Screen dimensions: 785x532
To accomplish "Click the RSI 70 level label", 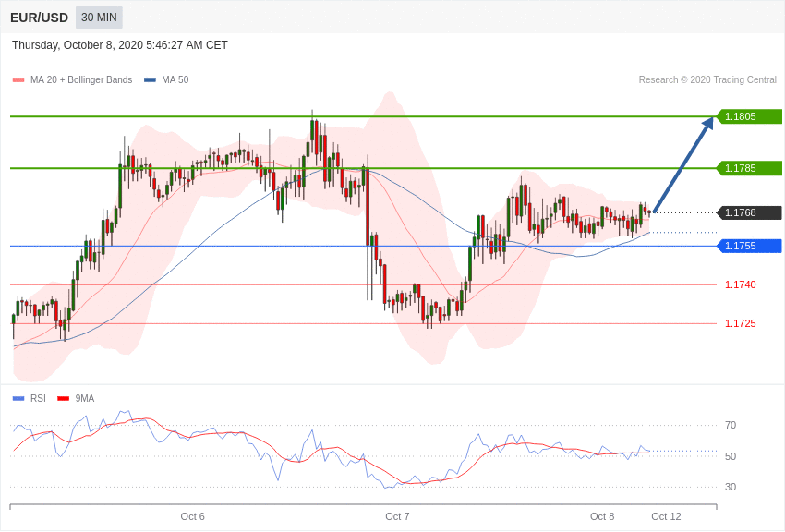I will pos(731,426).
